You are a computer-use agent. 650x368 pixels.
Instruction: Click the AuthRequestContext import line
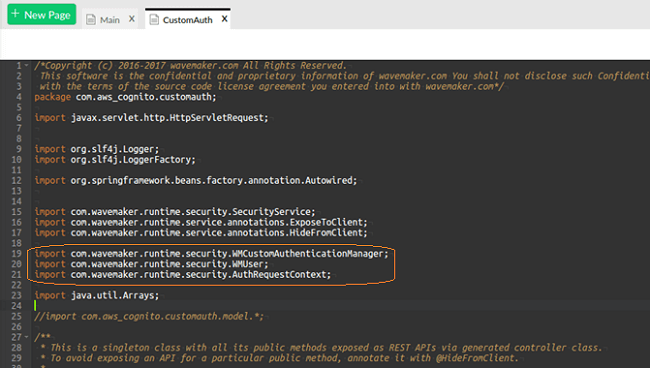[x=182, y=274]
